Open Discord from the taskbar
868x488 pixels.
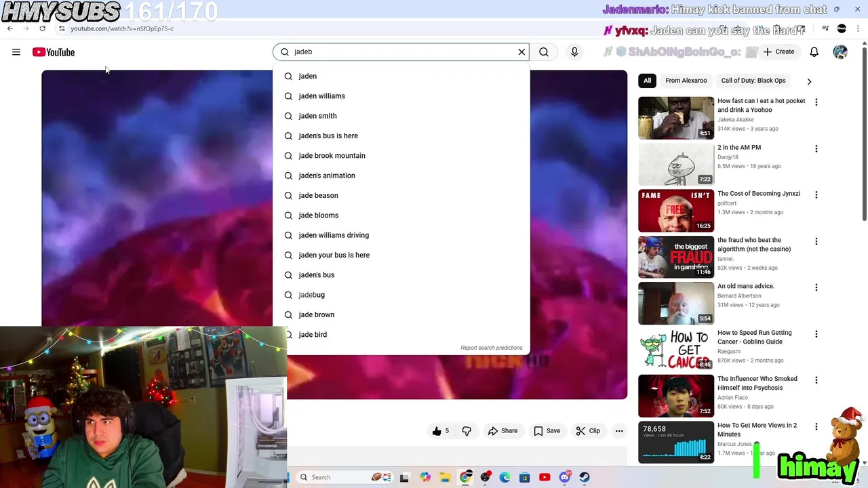[565, 477]
